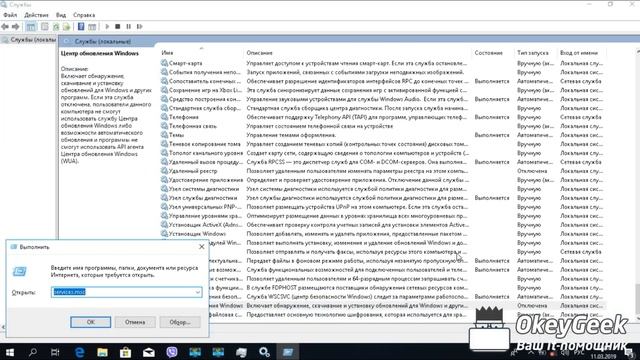
Task: Open the Справка menu
Action: click(84, 15)
